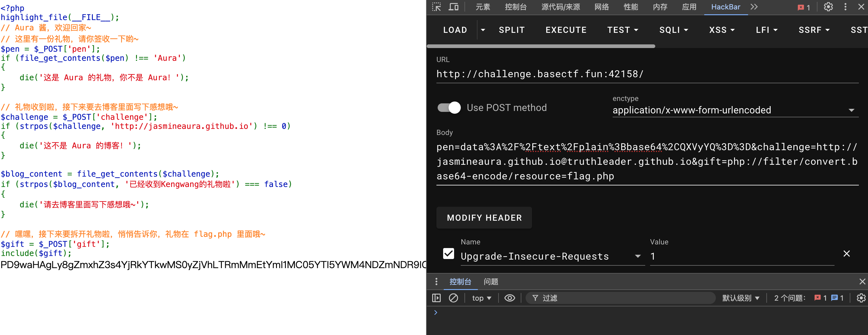
Task: Toggle the device toolbar icon
Action: click(x=453, y=7)
